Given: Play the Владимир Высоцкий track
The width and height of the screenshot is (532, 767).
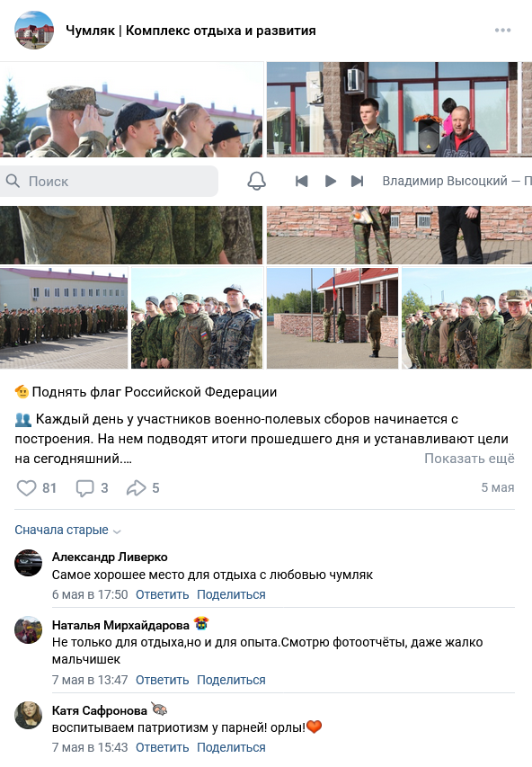Looking at the screenshot, I should [331, 181].
